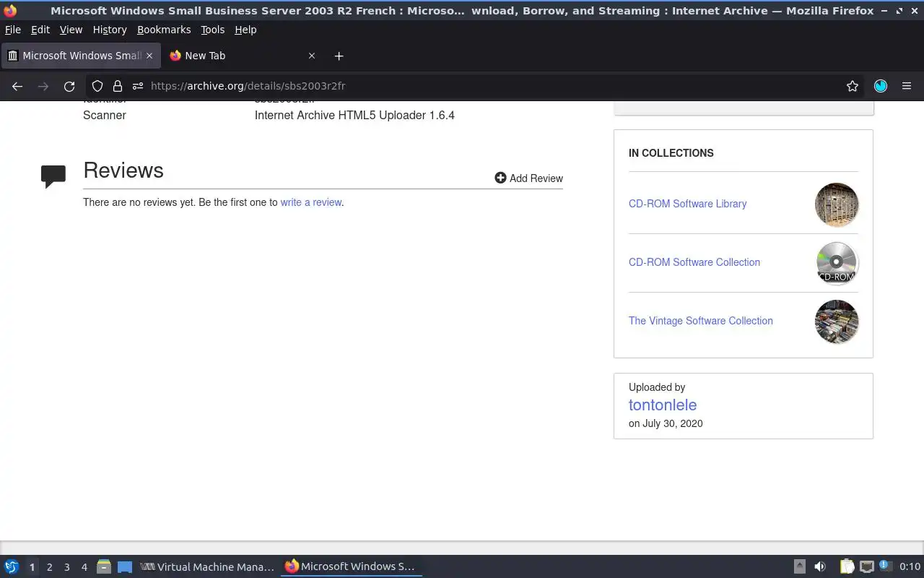
Task: Close the New Tab tab
Action: (312, 56)
